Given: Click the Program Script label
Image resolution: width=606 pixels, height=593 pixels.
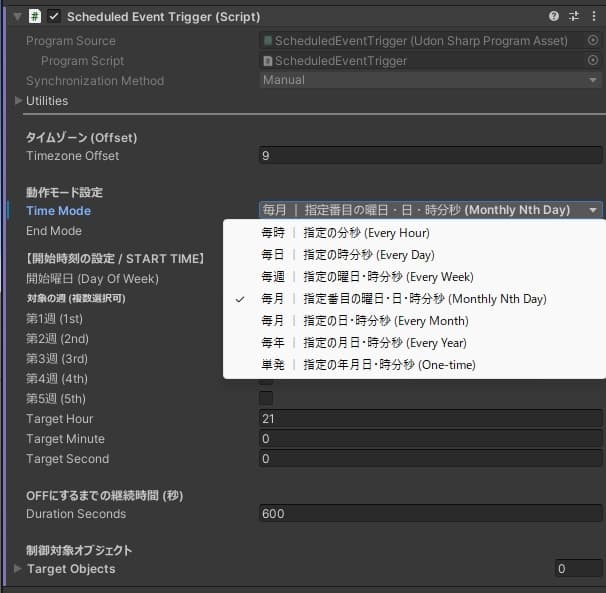Looking at the screenshot, I should (x=82, y=61).
